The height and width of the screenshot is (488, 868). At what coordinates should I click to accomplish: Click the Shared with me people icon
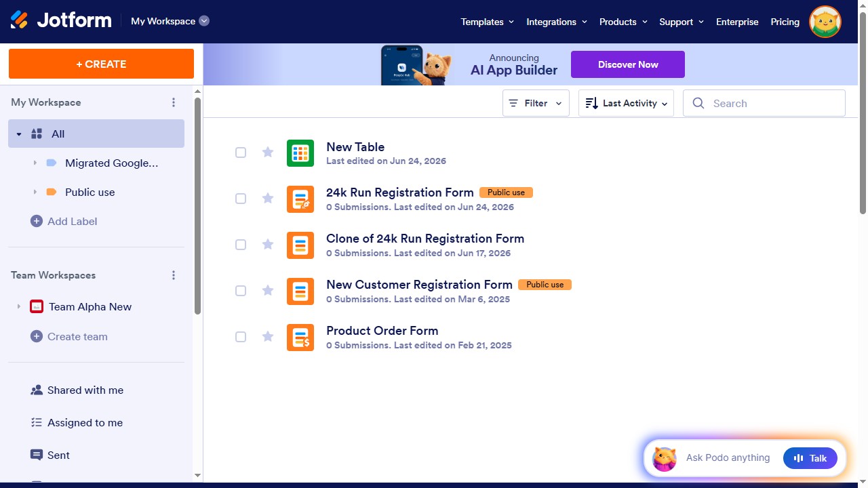37,390
